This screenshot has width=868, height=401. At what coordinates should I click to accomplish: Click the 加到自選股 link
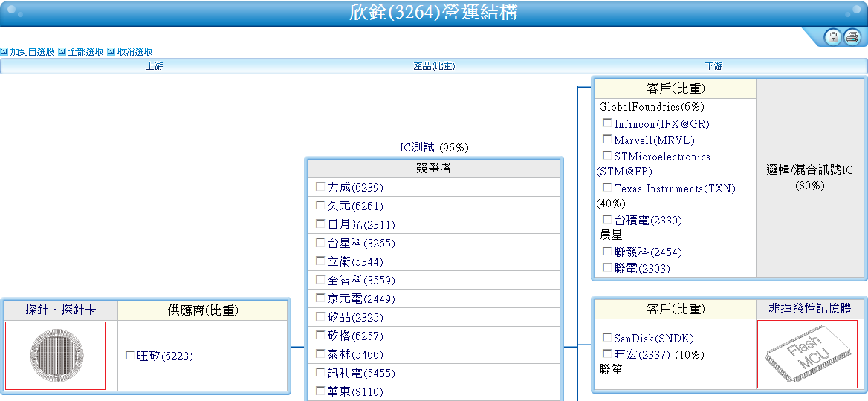point(32,51)
